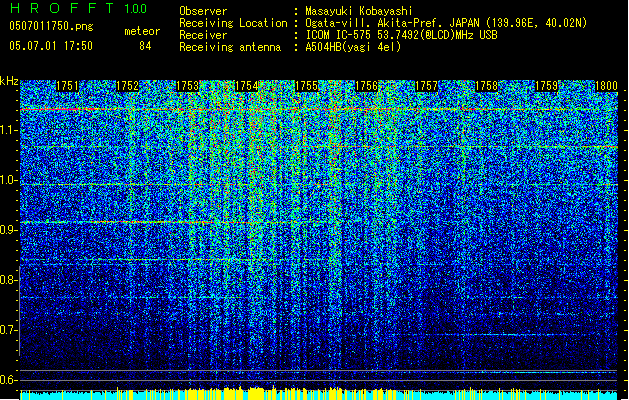Click the version number 1.0.0
The height and width of the screenshot is (400, 629).
pos(136,9)
